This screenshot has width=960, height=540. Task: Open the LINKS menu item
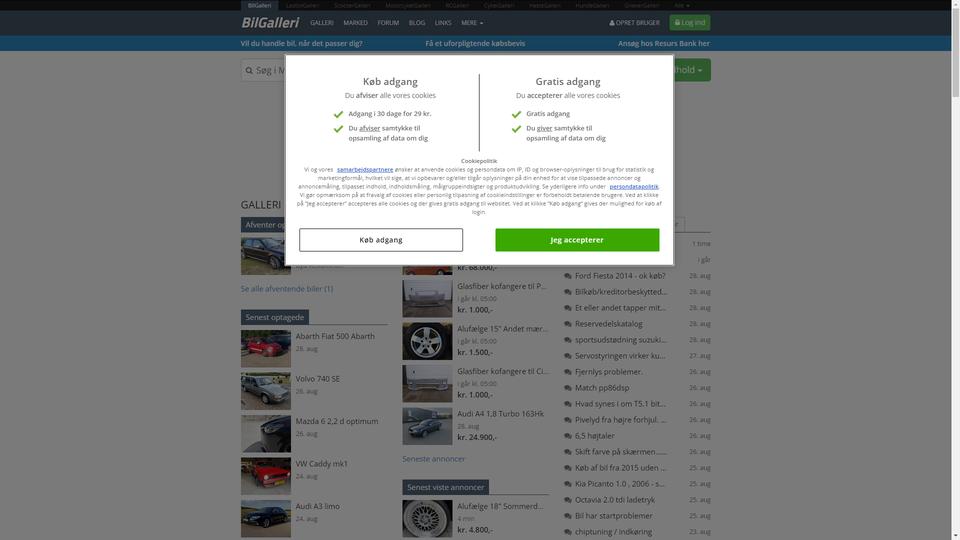[443, 23]
